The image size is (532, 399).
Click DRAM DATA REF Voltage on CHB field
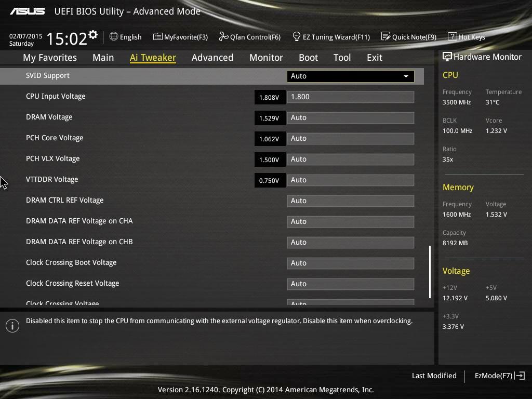point(351,242)
